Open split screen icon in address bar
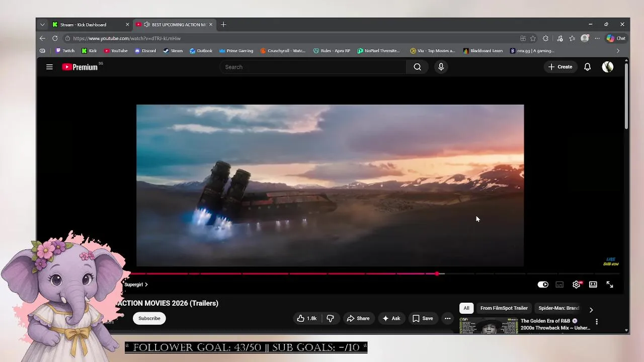The height and width of the screenshot is (362, 644). point(523,38)
